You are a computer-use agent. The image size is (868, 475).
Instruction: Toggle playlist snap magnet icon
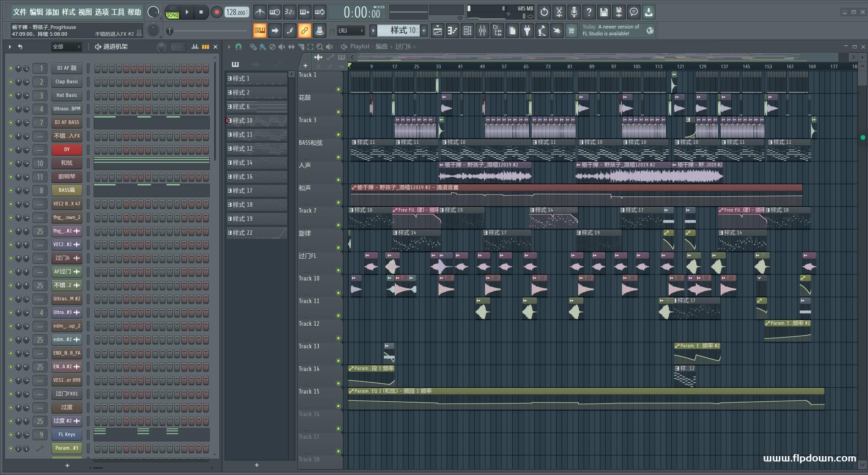[238, 47]
